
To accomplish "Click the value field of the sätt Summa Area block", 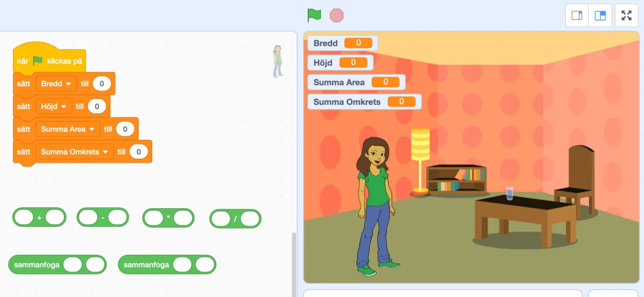I will (x=125, y=129).
